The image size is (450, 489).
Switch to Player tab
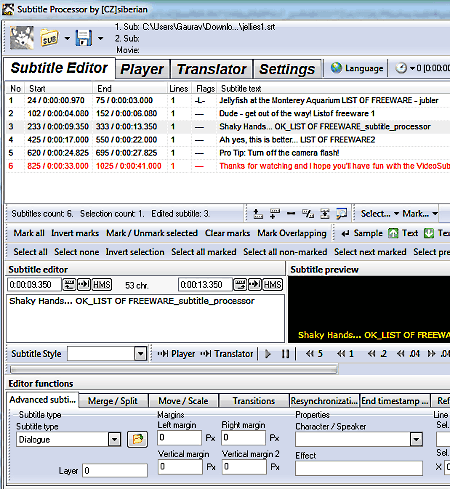point(142,69)
